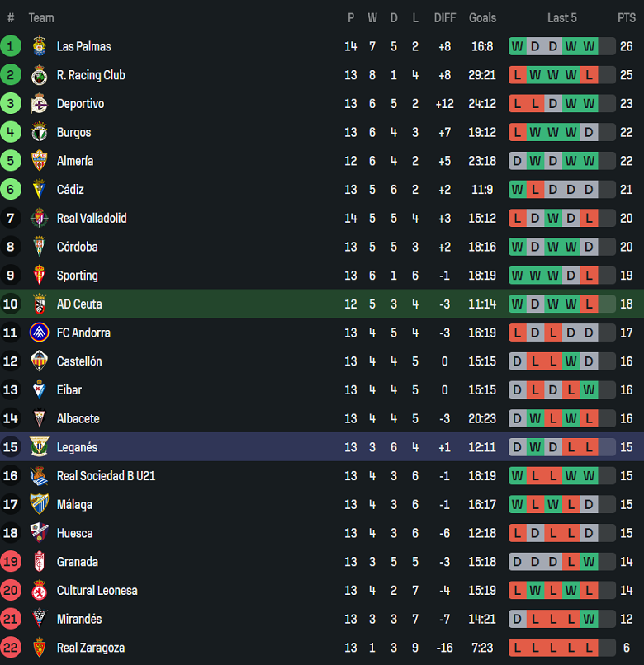Click the Real Zaragoza crest icon
The image size is (644, 665).
click(x=39, y=648)
